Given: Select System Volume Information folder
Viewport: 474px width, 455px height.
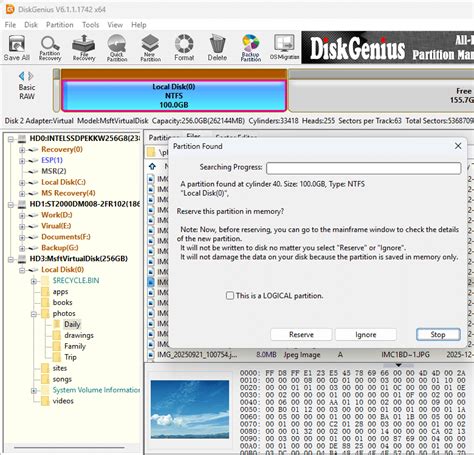Looking at the screenshot, I should 96,390.
